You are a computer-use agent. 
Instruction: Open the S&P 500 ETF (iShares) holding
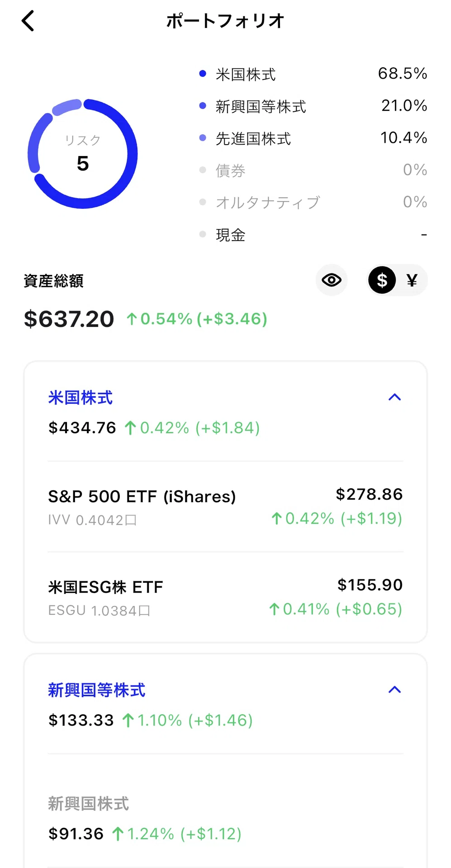pyautogui.click(x=225, y=507)
